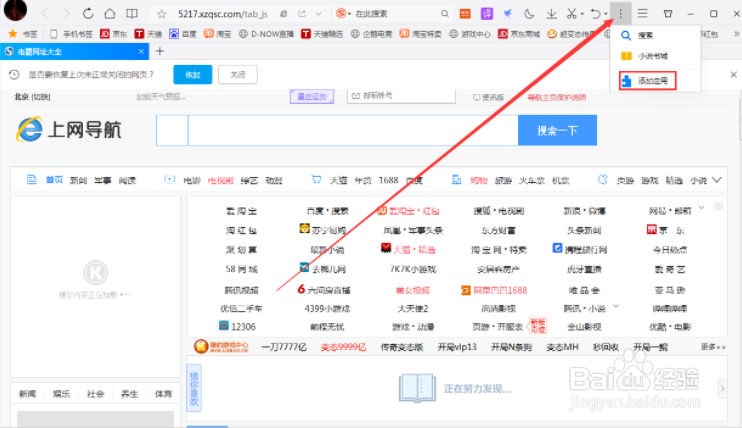This screenshot has height=428, width=742.
Task: Expand the bookmarks bar overflow chevron
Action: tap(736, 34)
